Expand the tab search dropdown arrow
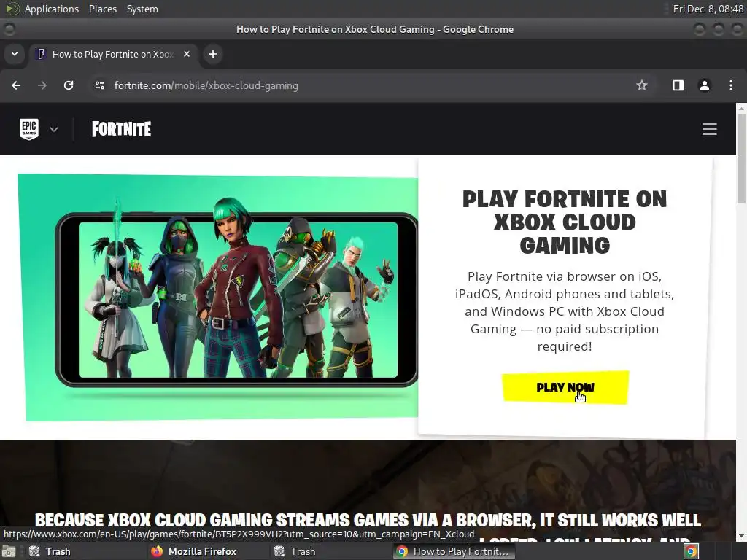 (15, 54)
